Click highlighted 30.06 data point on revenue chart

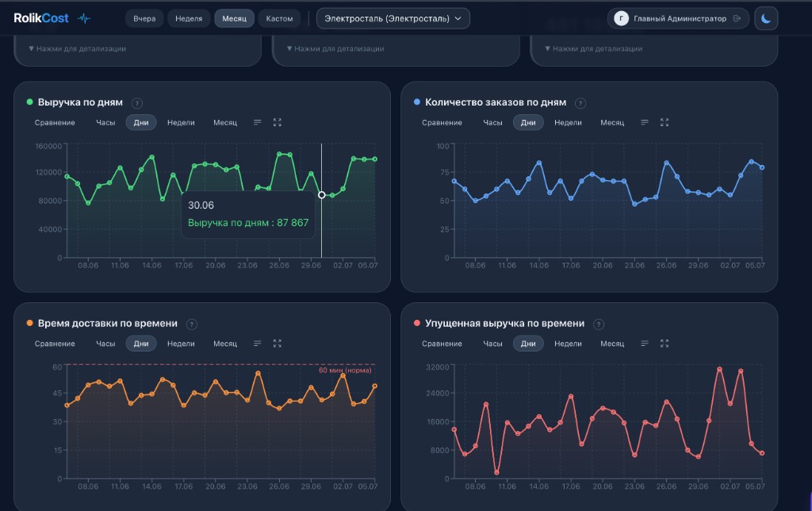(322, 195)
